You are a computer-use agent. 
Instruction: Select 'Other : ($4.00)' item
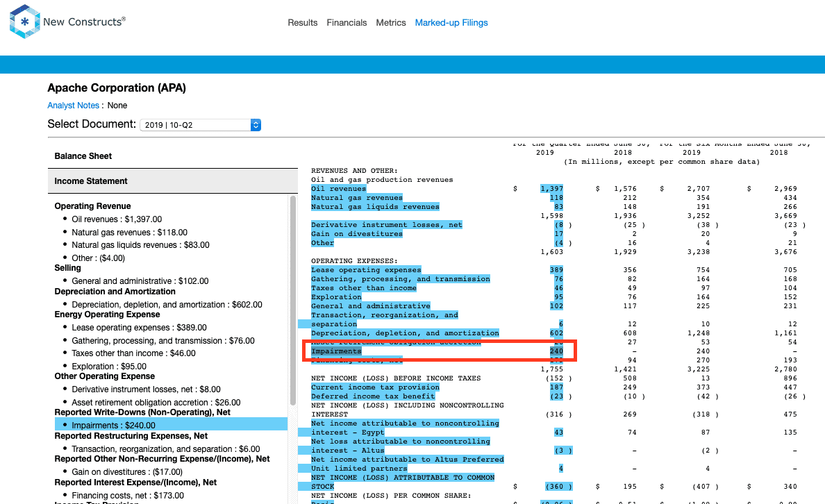(99, 258)
